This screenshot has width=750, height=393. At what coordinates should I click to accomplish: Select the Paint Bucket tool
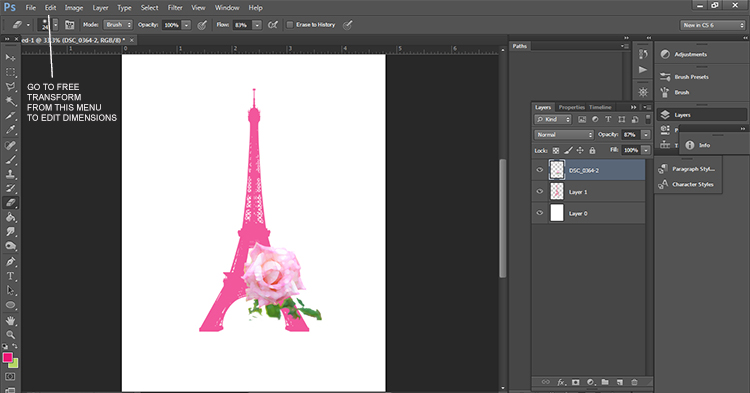pos(11,218)
